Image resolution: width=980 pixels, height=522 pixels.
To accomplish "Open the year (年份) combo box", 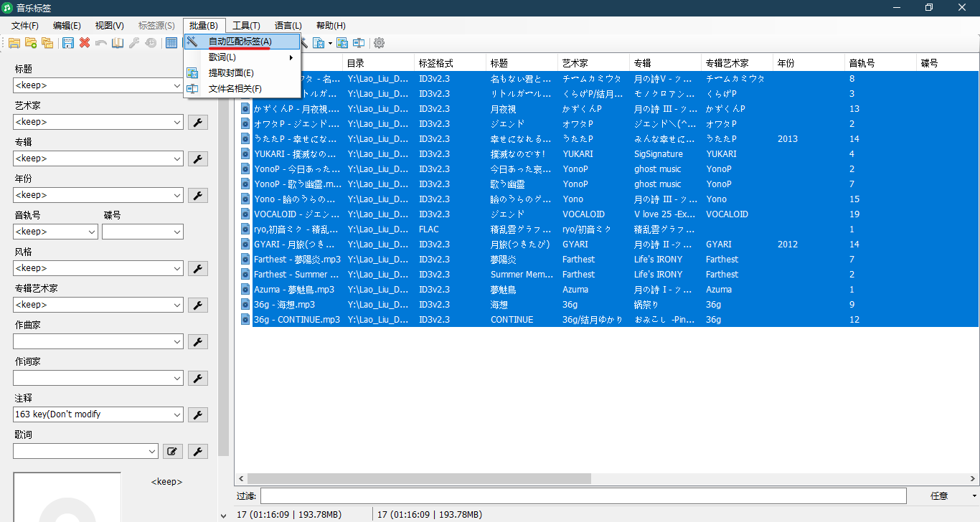I will 177,195.
